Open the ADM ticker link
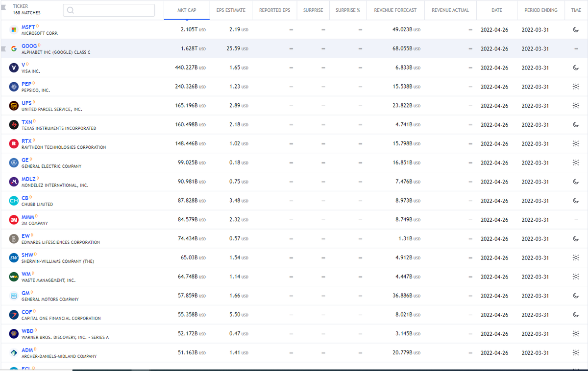588x371 pixels. coord(27,350)
